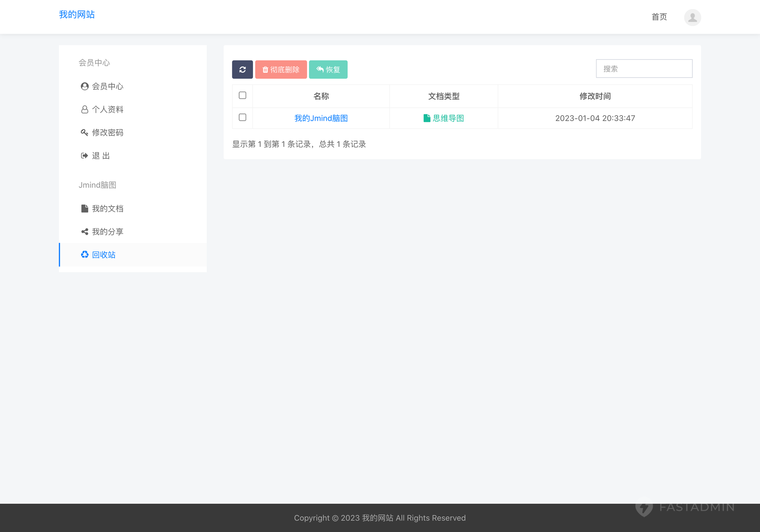Click the recycle icon beside 回收站
760x532 pixels.
[x=84, y=255]
